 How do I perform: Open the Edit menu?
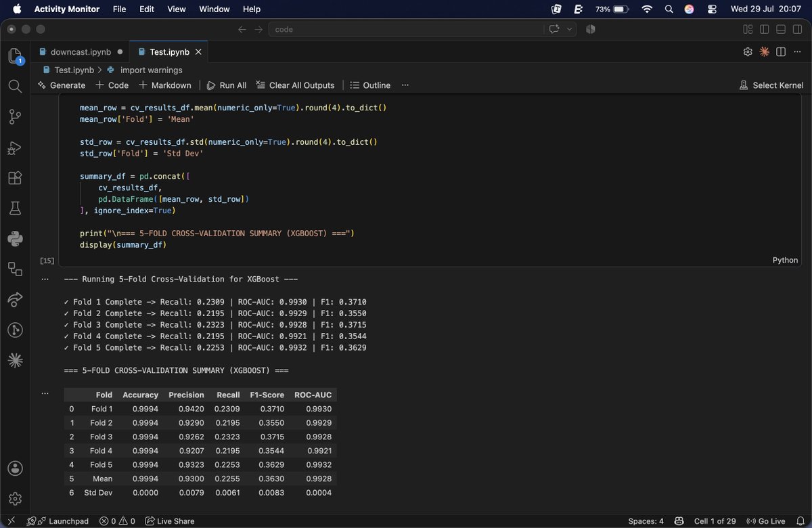[147, 9]
